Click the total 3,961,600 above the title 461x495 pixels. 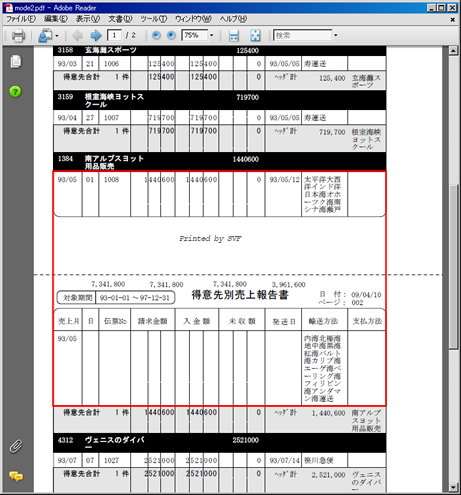pos(289,285)
